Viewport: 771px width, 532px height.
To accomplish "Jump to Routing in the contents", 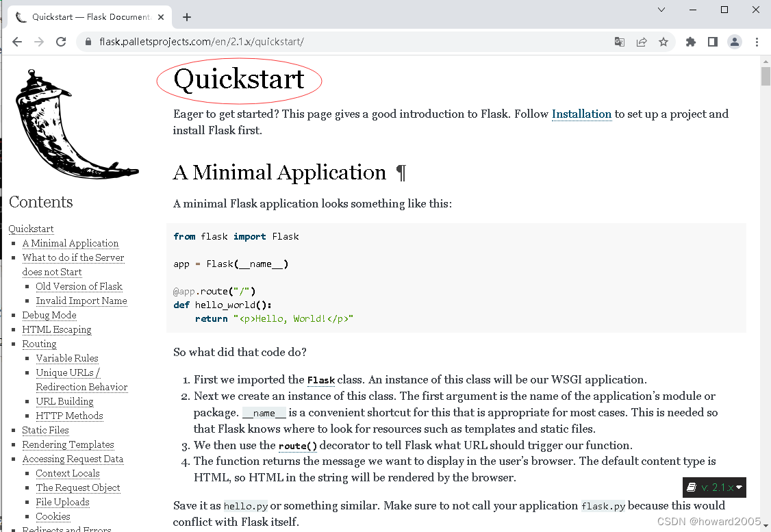I will point(39,344).
